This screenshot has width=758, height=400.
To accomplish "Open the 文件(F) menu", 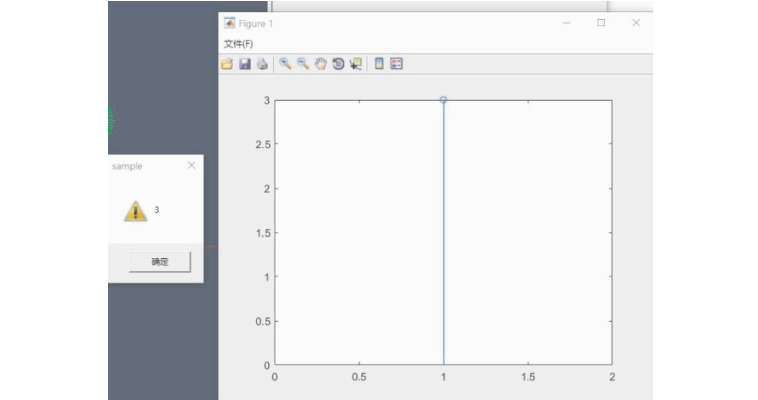I will click(238, 44).
